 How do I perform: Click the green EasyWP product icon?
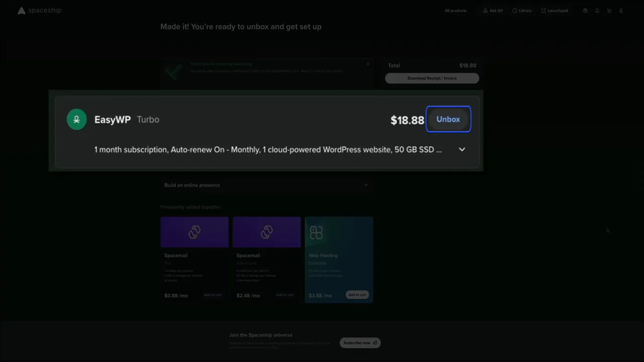[x=76, y=120]
